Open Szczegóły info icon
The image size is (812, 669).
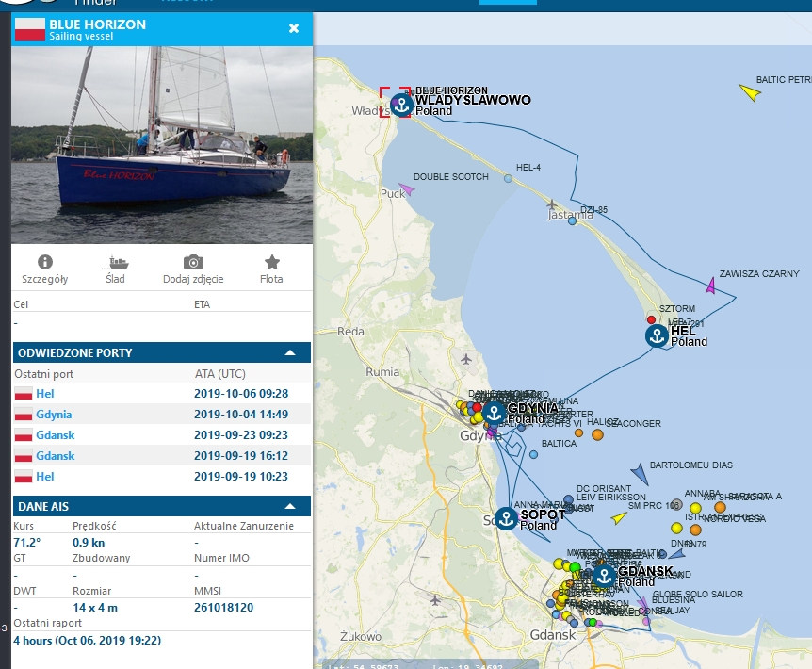[45, 262]
